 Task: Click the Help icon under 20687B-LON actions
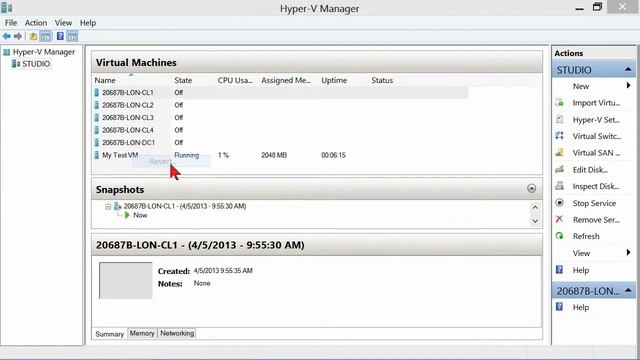[x=560, y=307]
